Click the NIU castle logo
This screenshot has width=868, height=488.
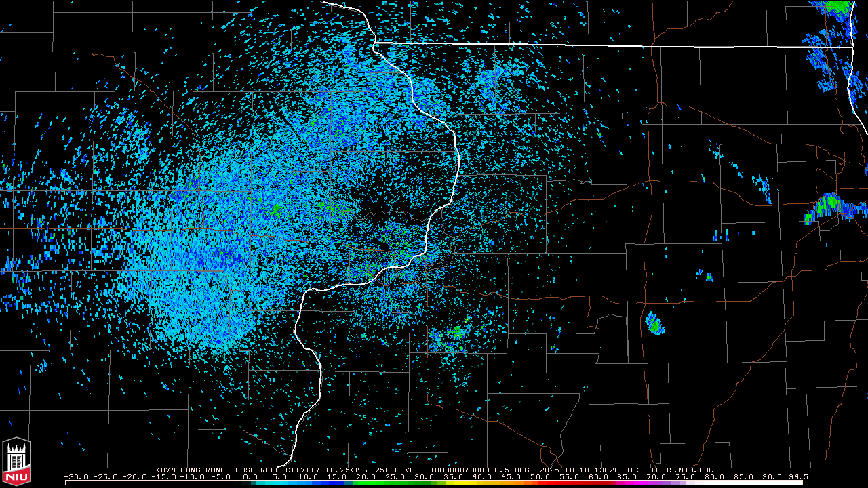click(x=16, y=462)
